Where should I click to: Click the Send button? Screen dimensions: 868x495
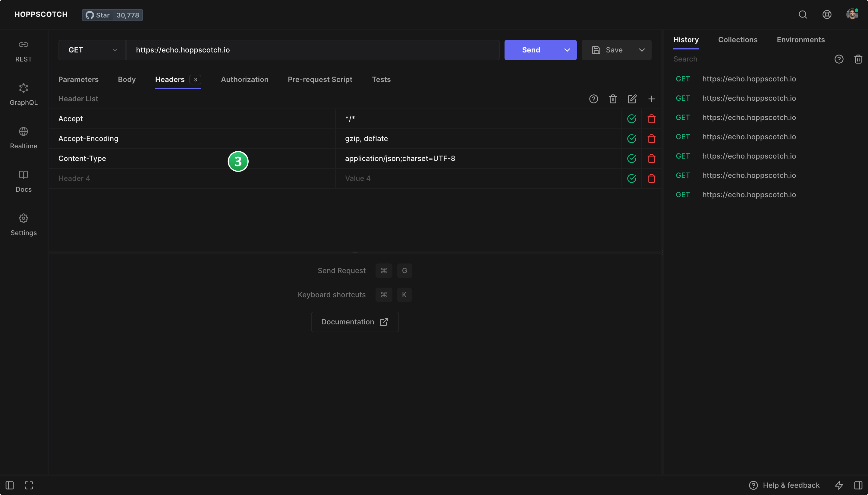(x=530, y=50)
